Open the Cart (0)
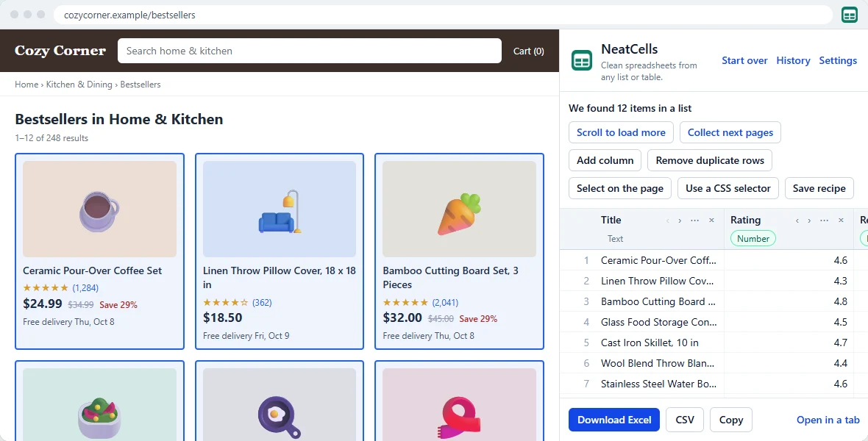Viewport: 868px width, 441px height. [x=528, y=51]
